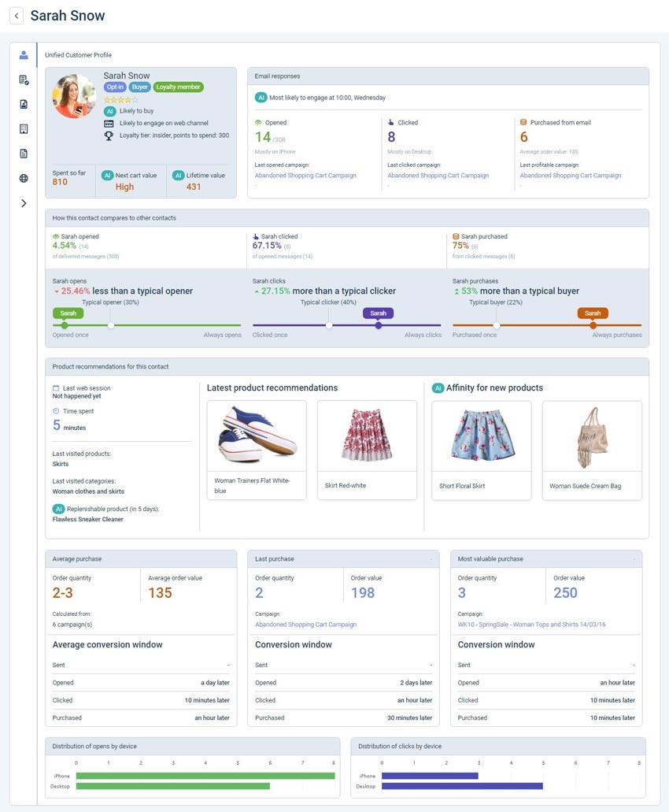Go back using the arrow beside Sarah Snow
This screenshot has height=812, width=669.
pos(17,16)
